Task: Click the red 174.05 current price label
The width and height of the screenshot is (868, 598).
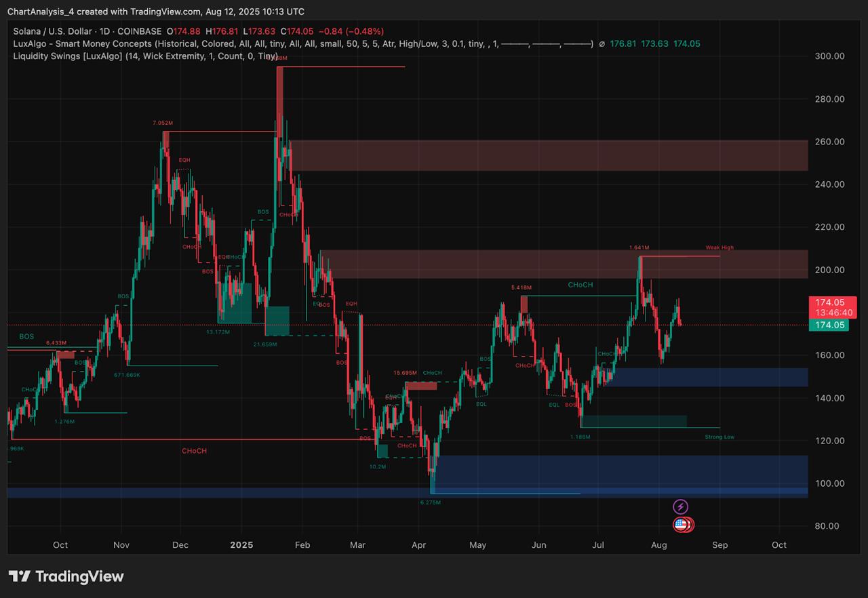Action: click(832, 302)
